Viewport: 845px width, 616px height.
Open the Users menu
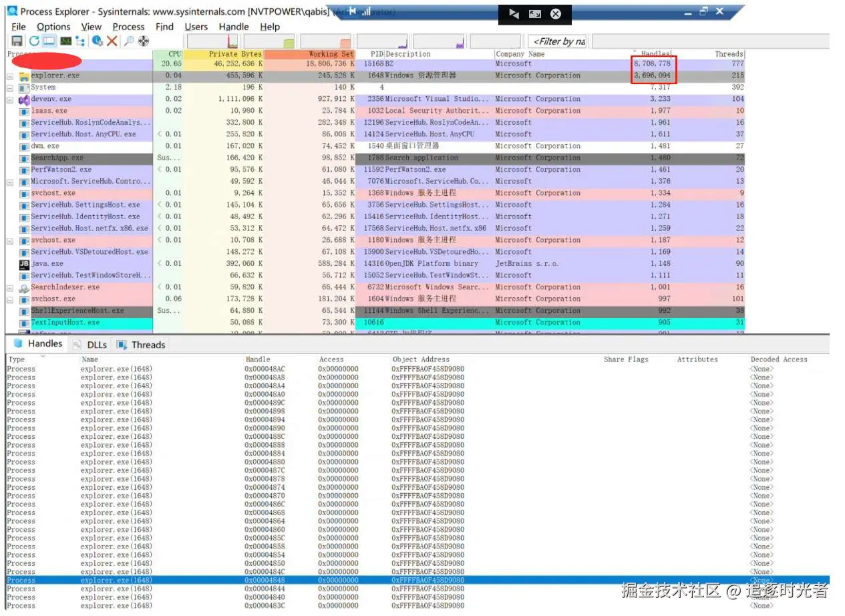click(x=196, y=27)
